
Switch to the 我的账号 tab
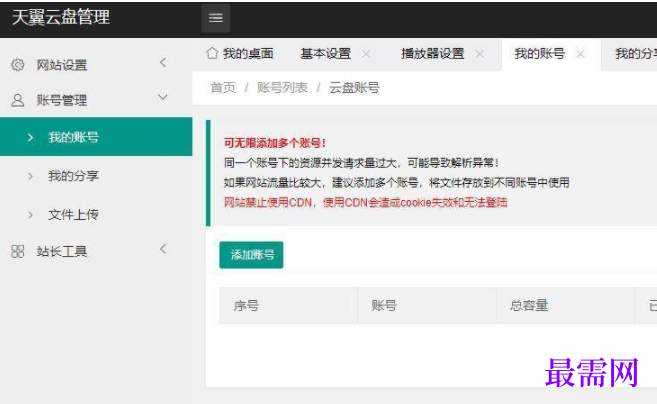(x=539, y=54)
